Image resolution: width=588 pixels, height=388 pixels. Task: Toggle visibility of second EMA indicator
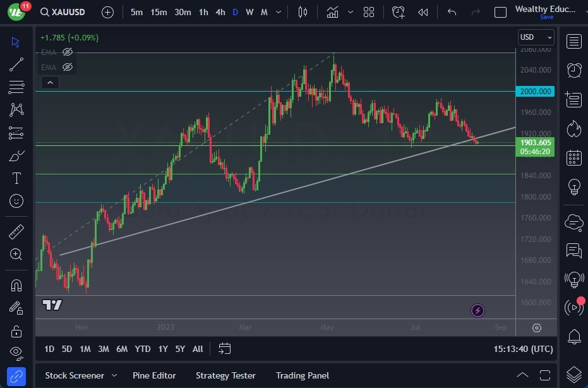pyautogui.click(x=68, y=67)
